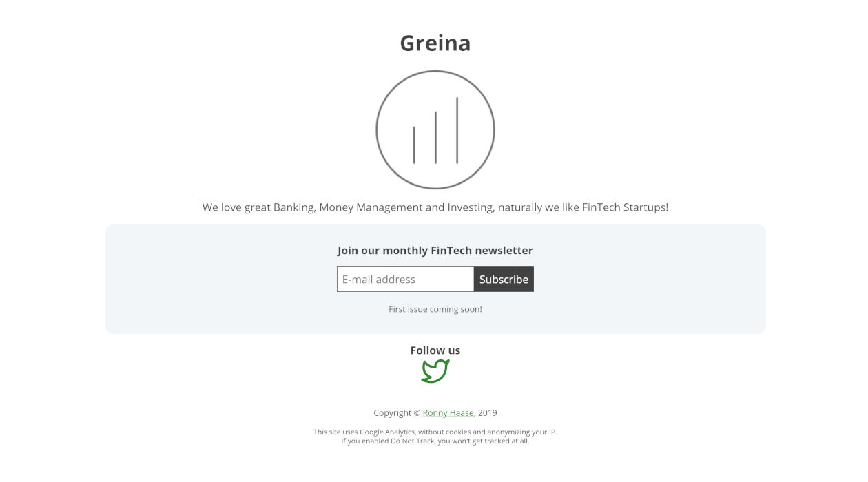The height and width of the screenshot is (482, 868).
Task: Click "FinTech Startups!" in the tagline
Action: 625,207
